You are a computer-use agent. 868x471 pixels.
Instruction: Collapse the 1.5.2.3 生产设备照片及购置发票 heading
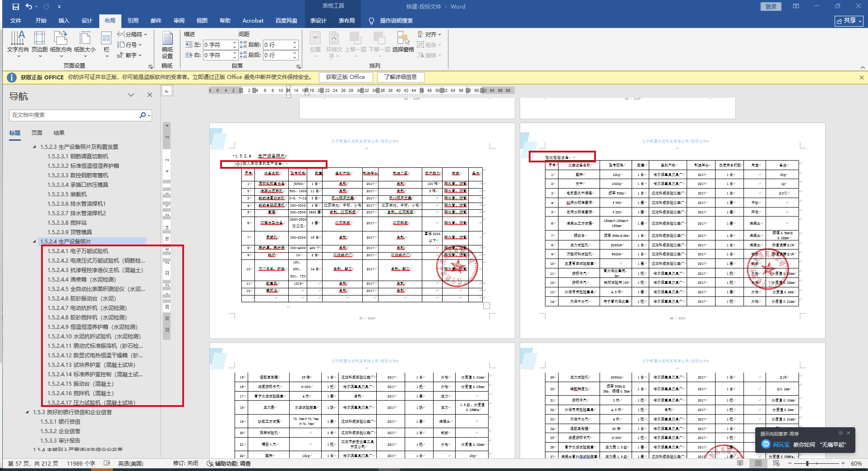pyautogui.click(x=34, y=147)
